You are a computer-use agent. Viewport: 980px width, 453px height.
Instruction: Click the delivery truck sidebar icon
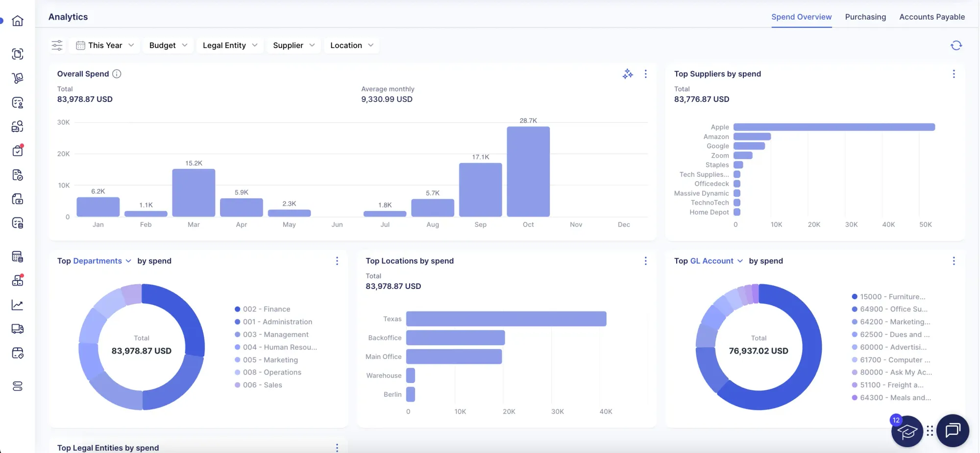click(18, 329)
